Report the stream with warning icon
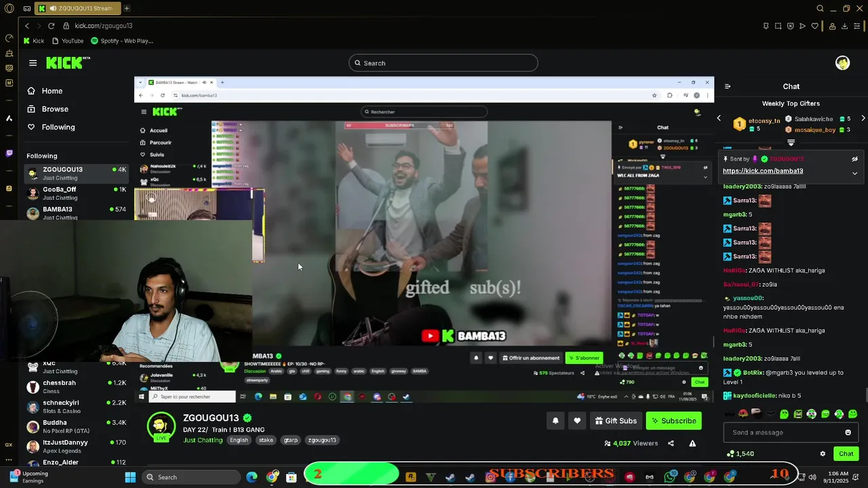Viewport: 868px width, 488px height. (692, 443)
